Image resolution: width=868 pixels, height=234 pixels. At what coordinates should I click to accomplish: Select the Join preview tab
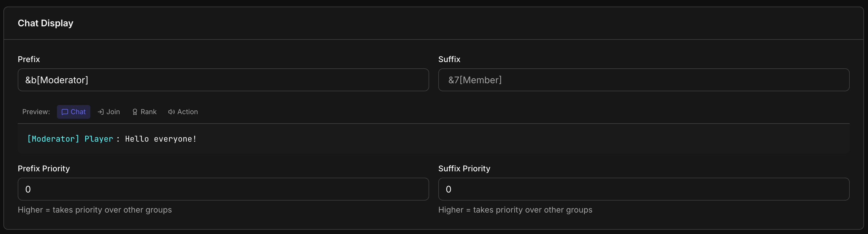click(x=109, y=112)
